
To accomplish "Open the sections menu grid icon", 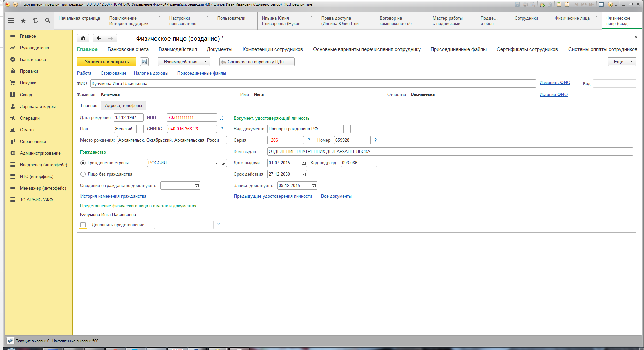I will [x=11, y=21].
